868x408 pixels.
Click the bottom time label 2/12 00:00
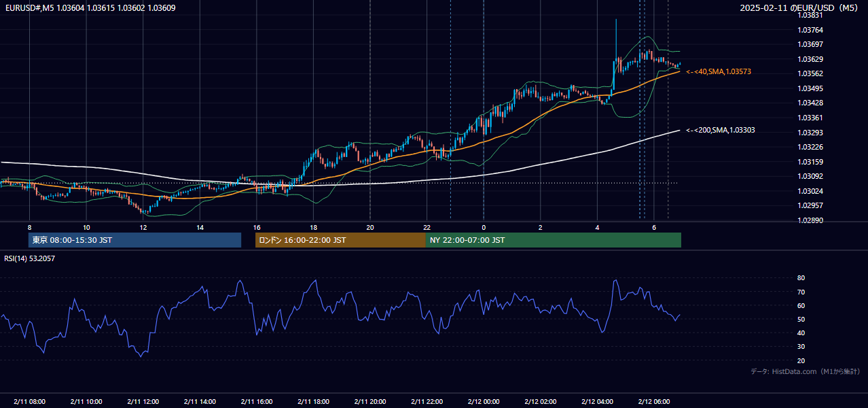(x=484, y=402)
